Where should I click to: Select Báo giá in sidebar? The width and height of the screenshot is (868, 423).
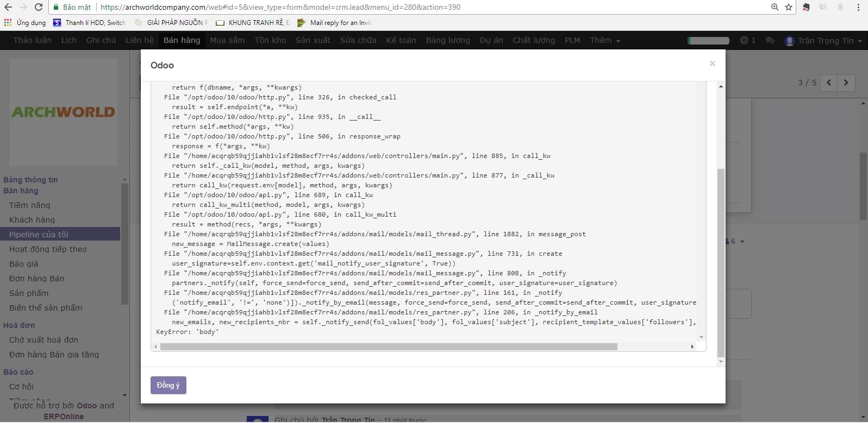click(24, 264)
